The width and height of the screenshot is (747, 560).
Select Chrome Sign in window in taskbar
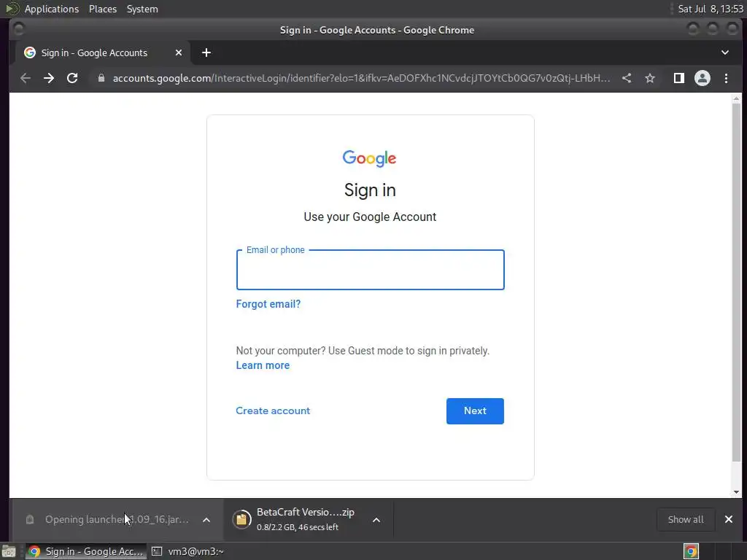[x=86, y=551]
